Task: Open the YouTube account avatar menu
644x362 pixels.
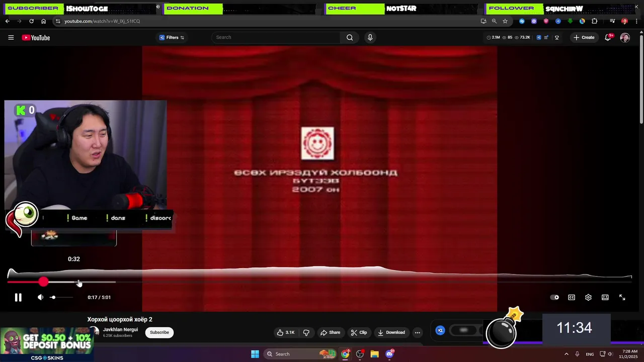Action: click(x=625, y=38)
